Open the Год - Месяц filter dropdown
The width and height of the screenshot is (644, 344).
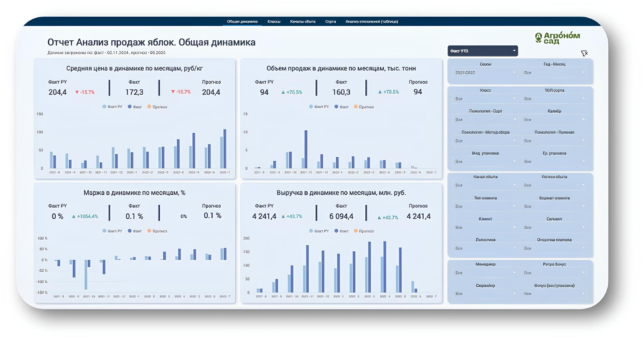554,72
